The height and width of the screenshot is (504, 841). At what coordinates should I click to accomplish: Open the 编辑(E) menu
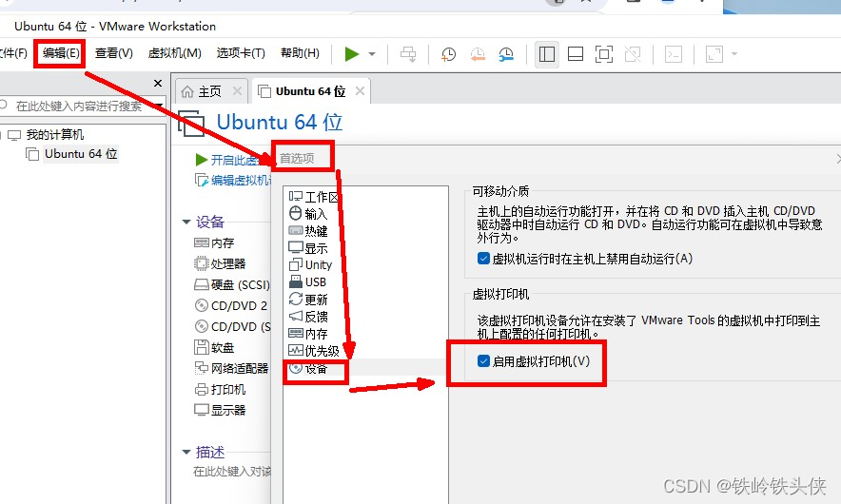61,53
